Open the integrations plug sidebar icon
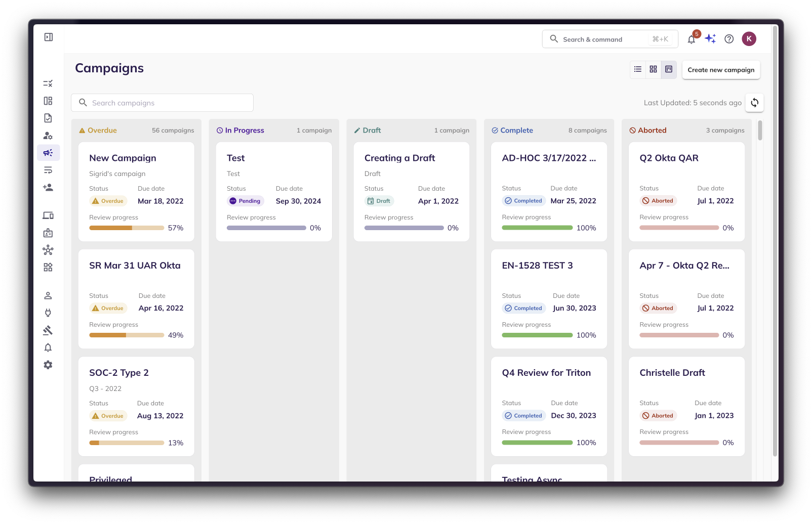 pos(48,313)
